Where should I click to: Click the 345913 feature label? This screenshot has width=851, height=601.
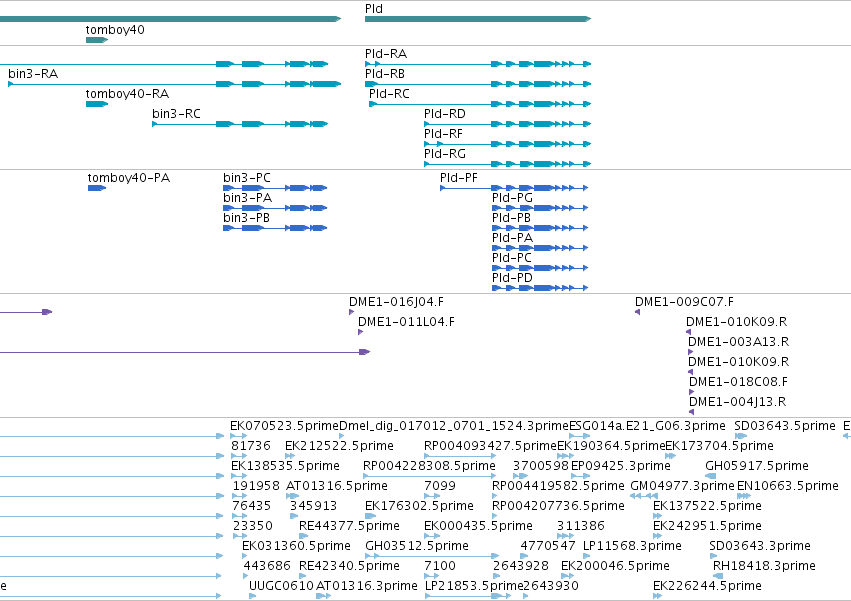pos(314,507)
